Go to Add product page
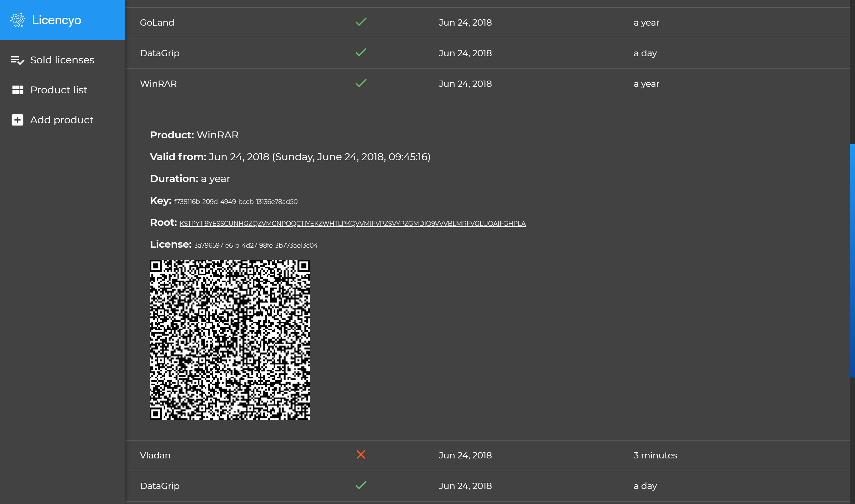 coord(62,120)
